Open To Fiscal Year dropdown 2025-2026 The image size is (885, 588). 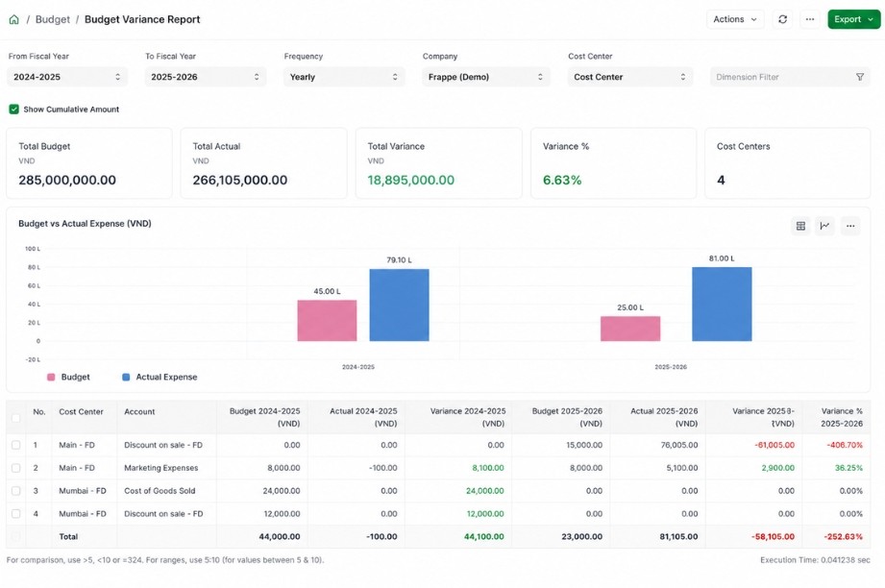tap(206, 77)
